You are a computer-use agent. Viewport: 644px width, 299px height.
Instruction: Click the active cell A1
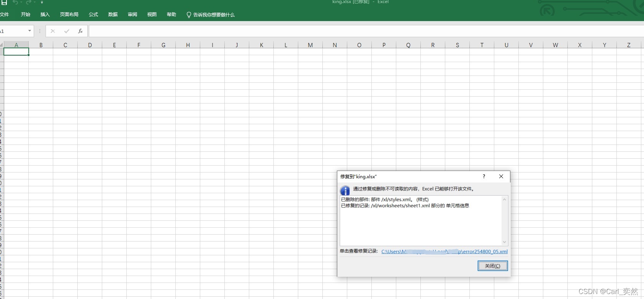(x=16, y=52)
